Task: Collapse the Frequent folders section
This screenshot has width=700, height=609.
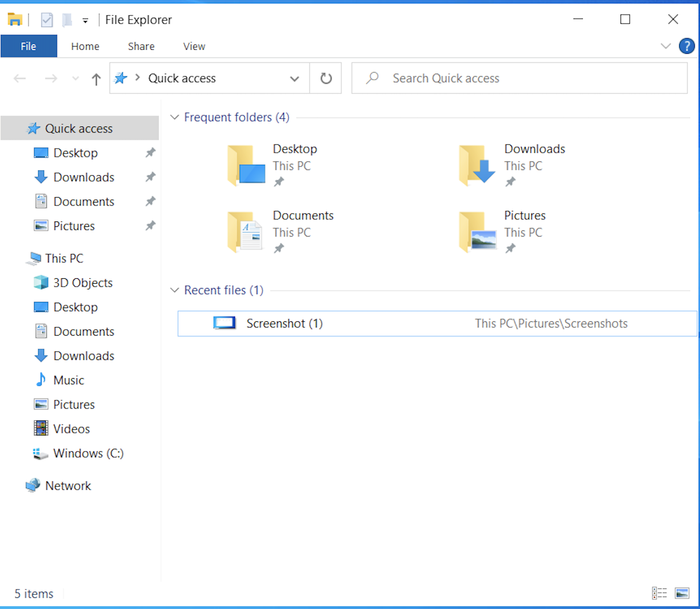Action: [x=175, y=117]
